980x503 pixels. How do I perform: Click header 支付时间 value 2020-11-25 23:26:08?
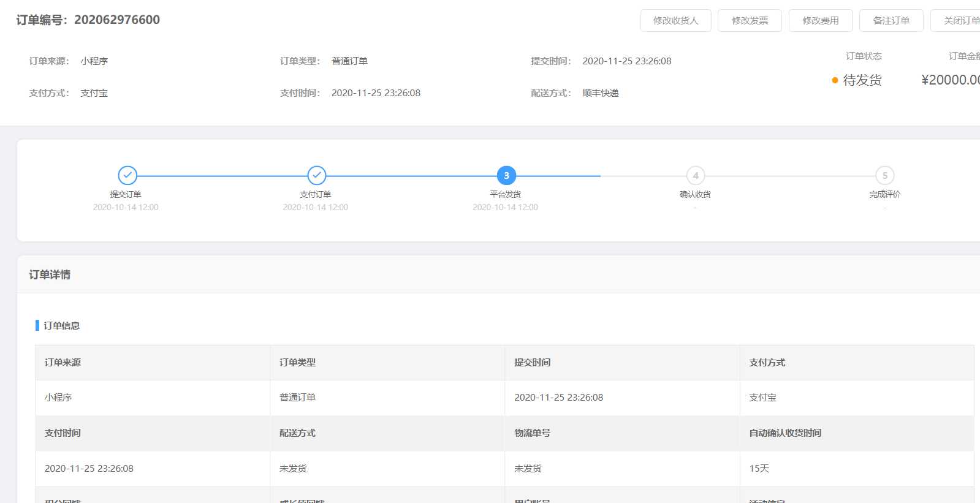[x=376, y=93]
